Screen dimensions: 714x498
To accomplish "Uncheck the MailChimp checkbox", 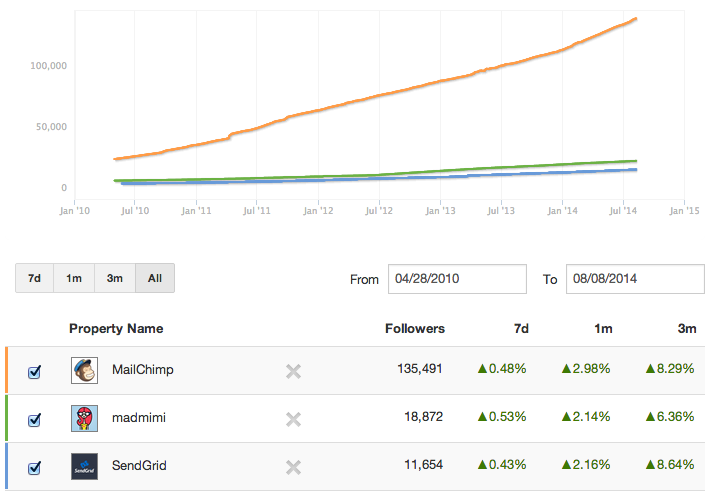I will (x=34, y=372).
